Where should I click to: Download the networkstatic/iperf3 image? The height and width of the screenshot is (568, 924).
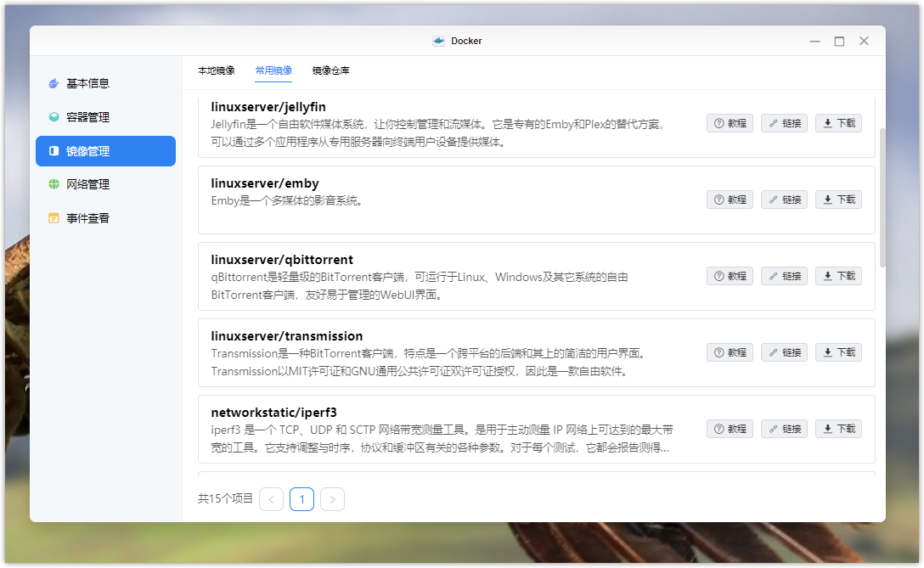[838, 429]
